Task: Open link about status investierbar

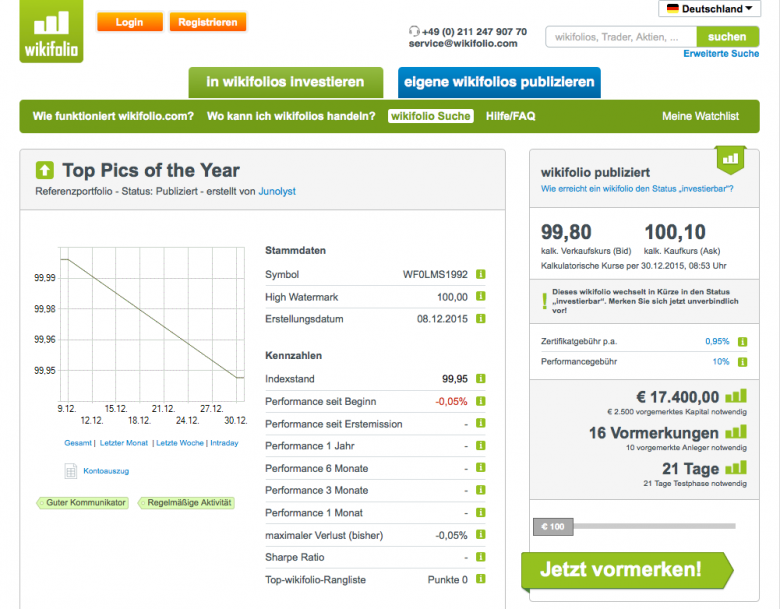Action: tap(637, 189)
